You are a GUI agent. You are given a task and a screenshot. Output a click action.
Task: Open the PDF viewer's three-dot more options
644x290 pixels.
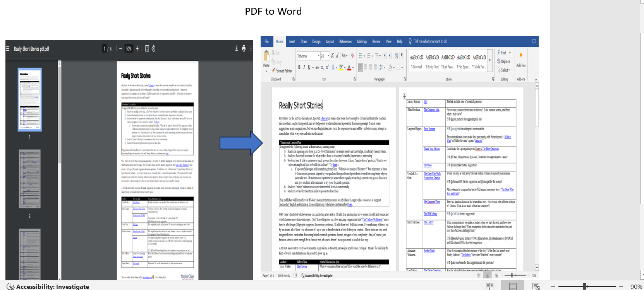[251, 48]
